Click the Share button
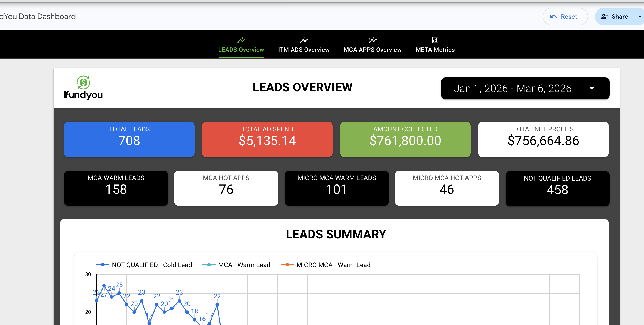 [614, 17]
